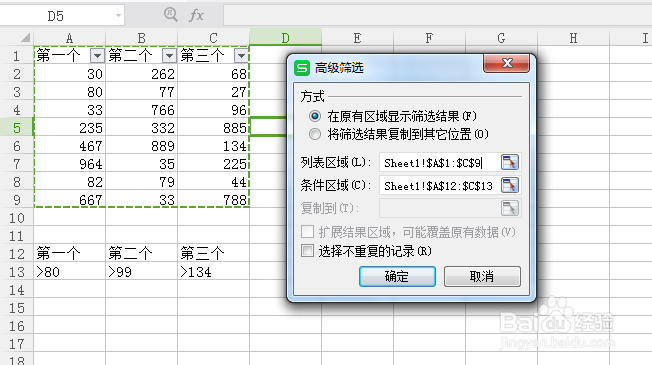652x365 pixels.
Task: Close the 高级筛选 dialog with the X button
Action: [x=506, y=63]
